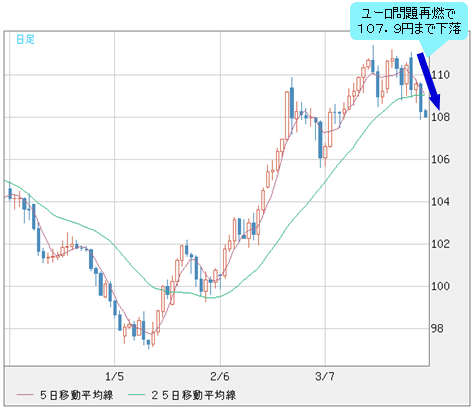Click the pink legend line swatch
Viewport: 473px width, 409px height.
click(x=25, y=395)
